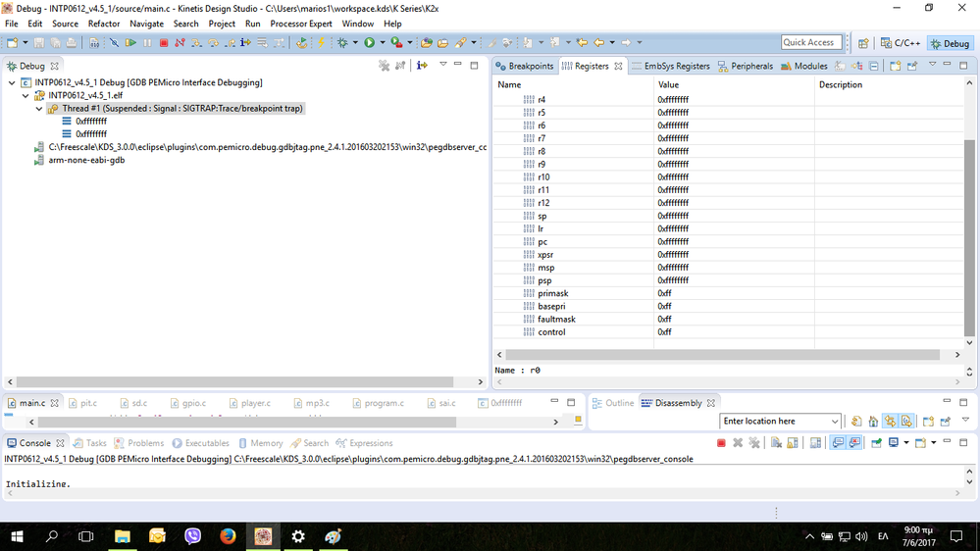Click the Open Perspective icon
This screenshot has width=980, height=551.
[x=863, y=43]
